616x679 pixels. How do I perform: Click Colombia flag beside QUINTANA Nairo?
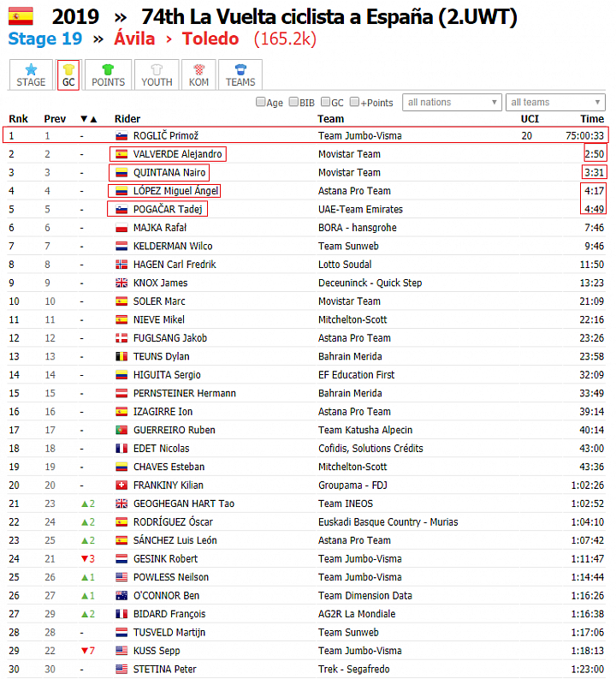coord(121,173)
